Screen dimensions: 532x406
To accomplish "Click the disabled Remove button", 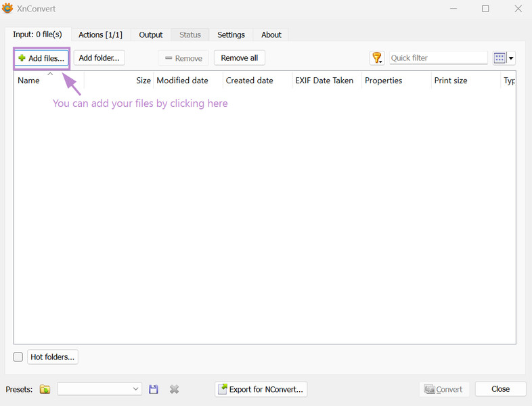I will pos(183,58).
